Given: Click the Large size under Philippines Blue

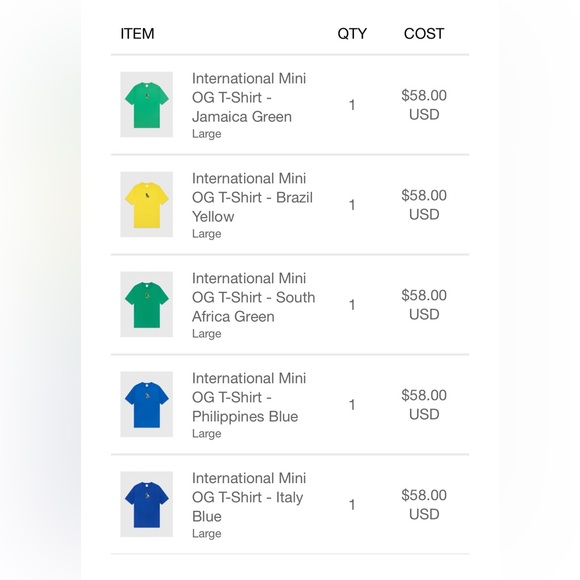Looking at the screenshot, I should (x=206, y=434).
